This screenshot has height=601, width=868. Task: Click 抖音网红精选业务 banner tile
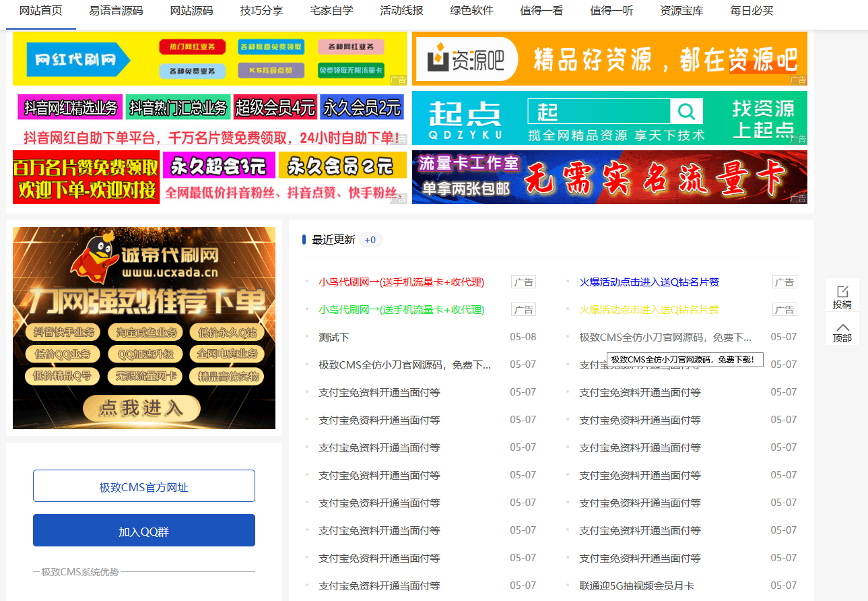tap(71, 107)
